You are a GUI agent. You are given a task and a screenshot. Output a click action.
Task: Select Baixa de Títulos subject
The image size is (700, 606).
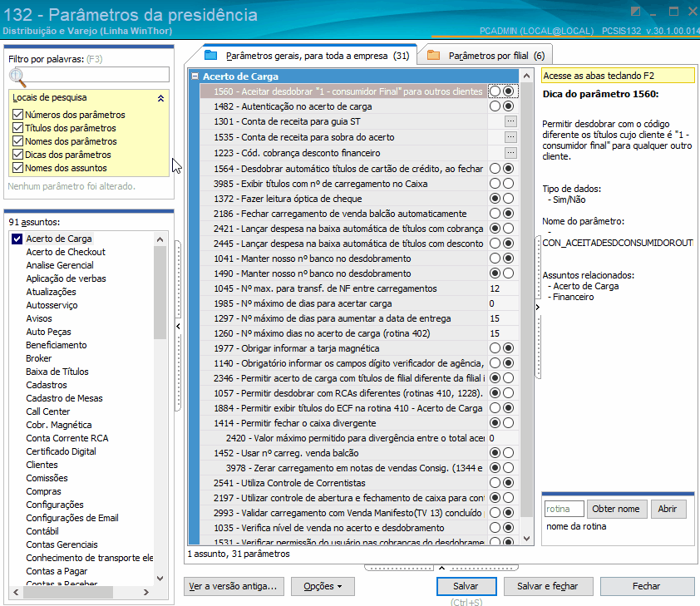click(x=57, y=372)
